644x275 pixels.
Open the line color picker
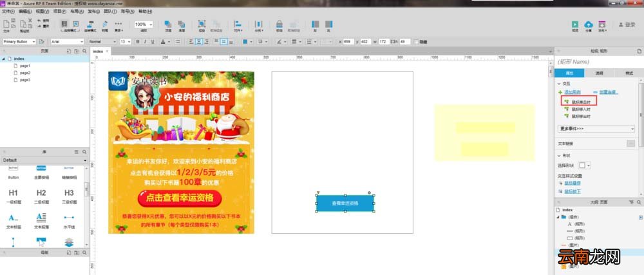click(x=281, y=41)
